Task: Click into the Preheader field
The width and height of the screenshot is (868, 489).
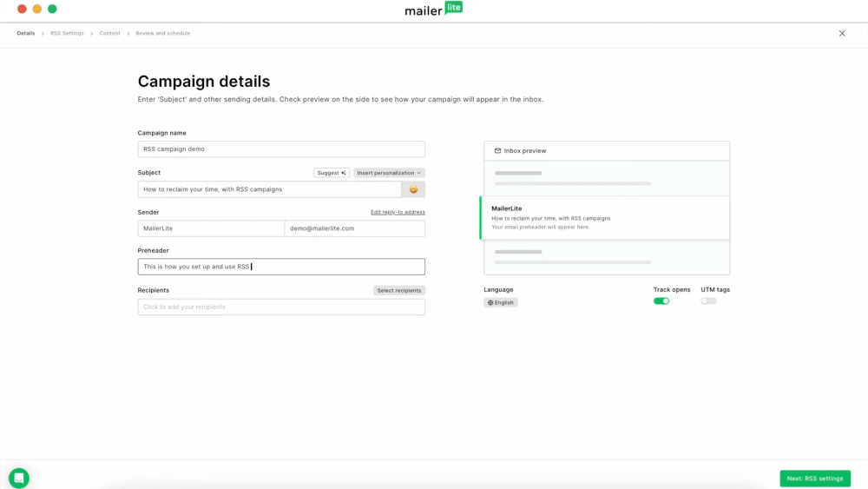Action: click(281, 267)
